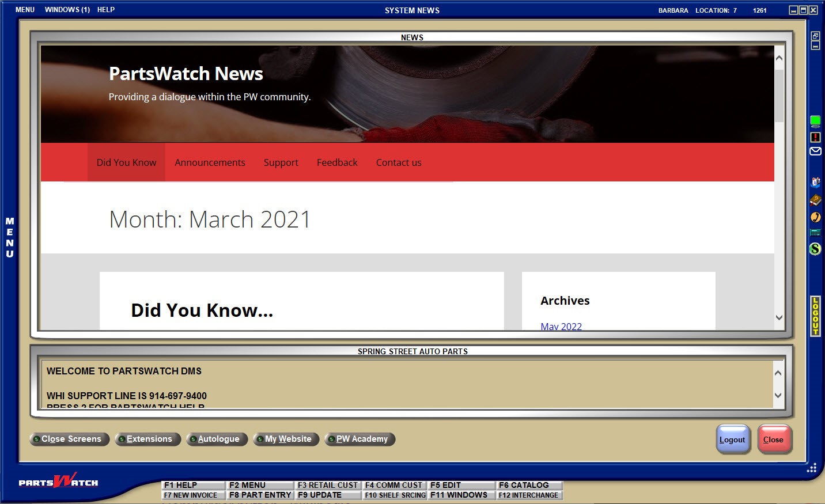Click the book icon in the sidebar
The image size is (825, 504).
[x=815, y=200]
